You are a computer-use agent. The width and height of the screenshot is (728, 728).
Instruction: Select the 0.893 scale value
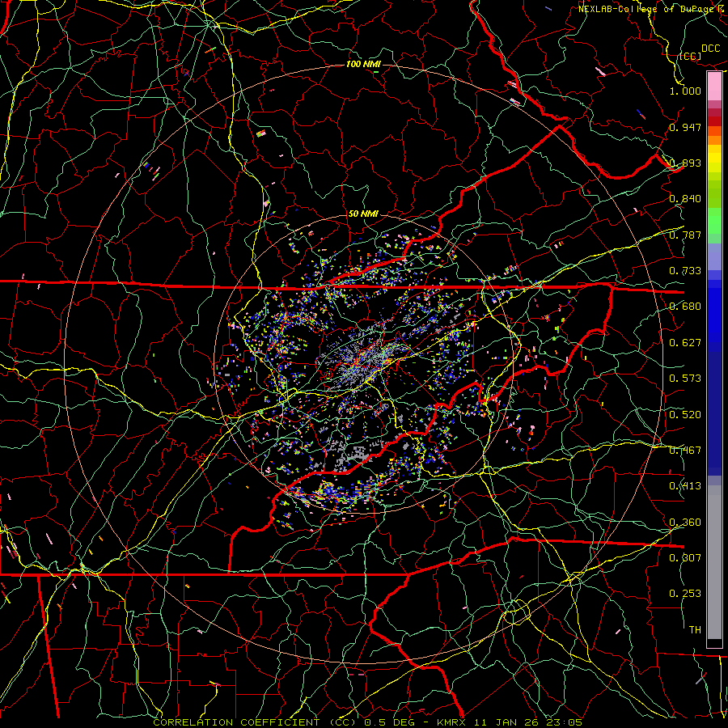click(x=685, y=163)
